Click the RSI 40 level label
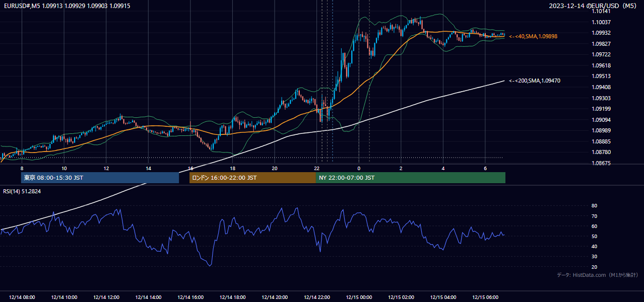This screenshot has width=644, height=302. click(x=594, y=246)
